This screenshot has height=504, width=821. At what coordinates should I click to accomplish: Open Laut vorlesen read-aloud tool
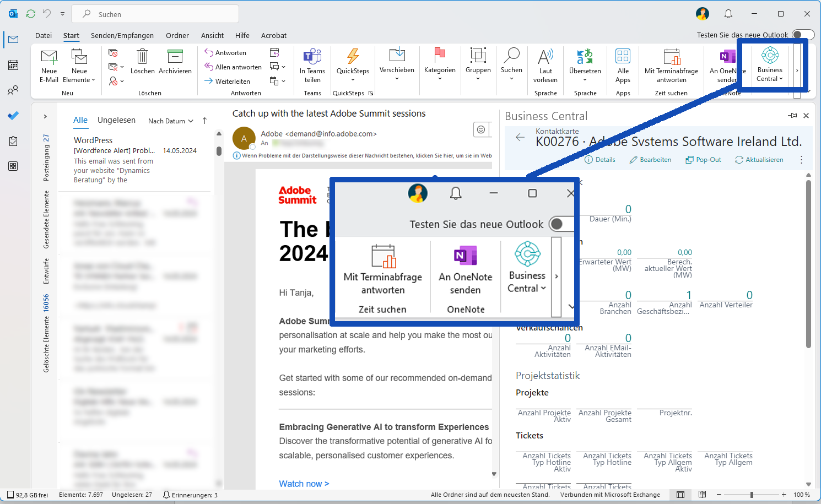[545, 66]
